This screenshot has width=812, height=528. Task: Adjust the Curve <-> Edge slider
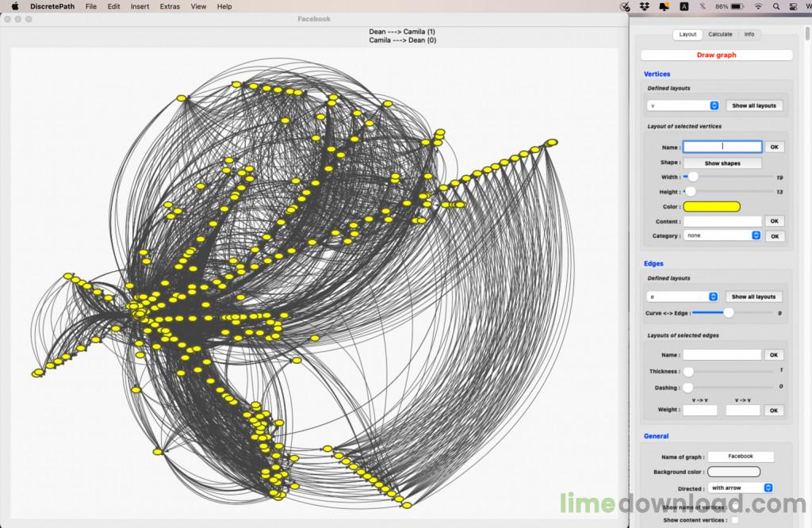729,312
